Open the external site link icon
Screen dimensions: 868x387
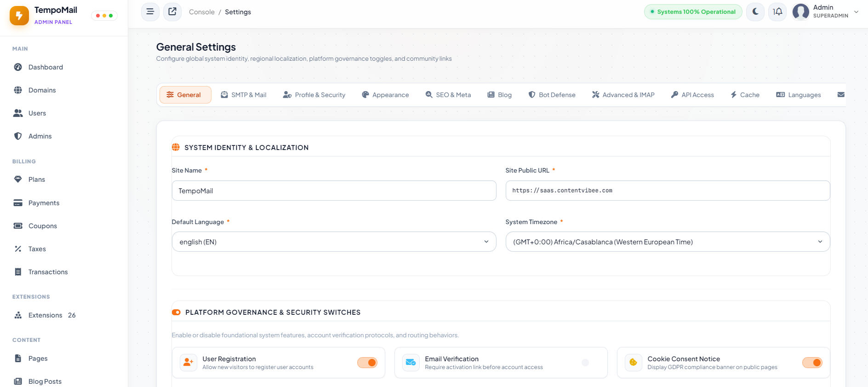coord(172,12)
